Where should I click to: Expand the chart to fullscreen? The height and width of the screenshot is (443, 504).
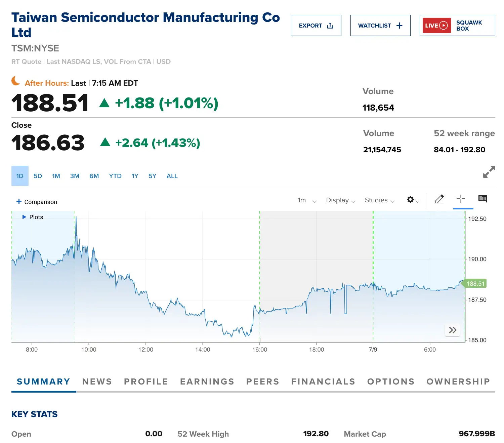click(x=489, y=172)
